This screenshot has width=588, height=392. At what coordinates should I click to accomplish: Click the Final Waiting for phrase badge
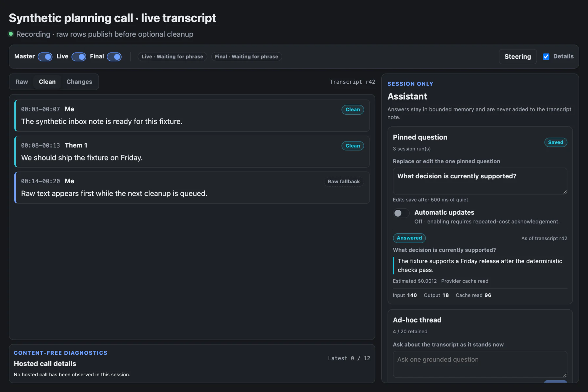(247, 57)
